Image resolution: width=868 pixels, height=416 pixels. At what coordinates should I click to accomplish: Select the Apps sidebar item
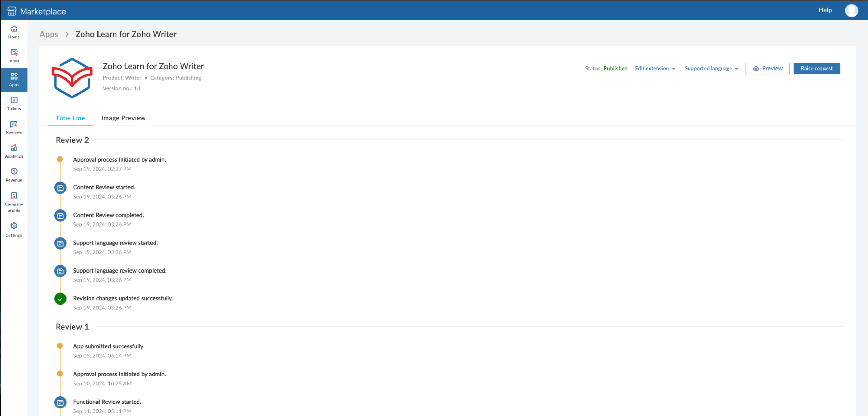point(14,80)
